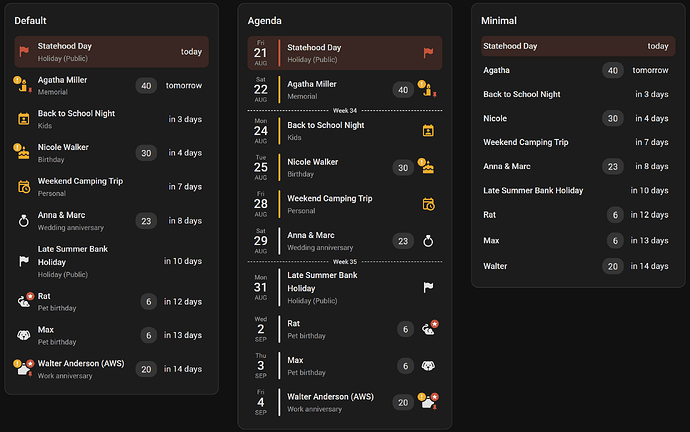Click the 'in 12 days' label in the Minimal card's Rat row
Viewport: 690px width, 432px height.
[x=650, y=215]
